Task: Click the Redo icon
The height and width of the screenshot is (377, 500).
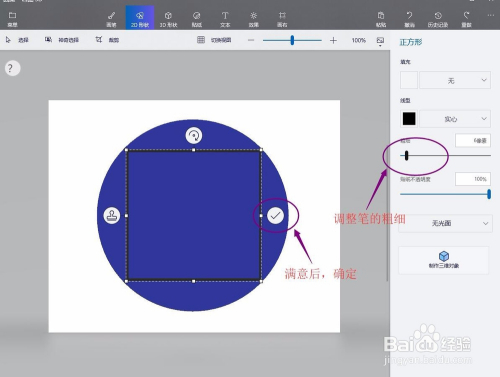Action: point(466,19)
